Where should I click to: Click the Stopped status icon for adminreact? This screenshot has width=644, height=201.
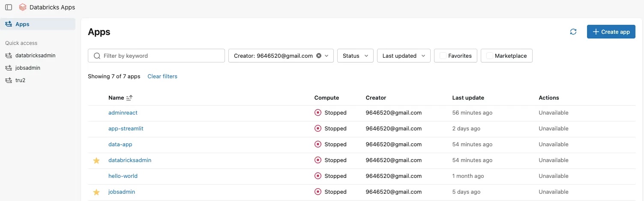[318, 113]
